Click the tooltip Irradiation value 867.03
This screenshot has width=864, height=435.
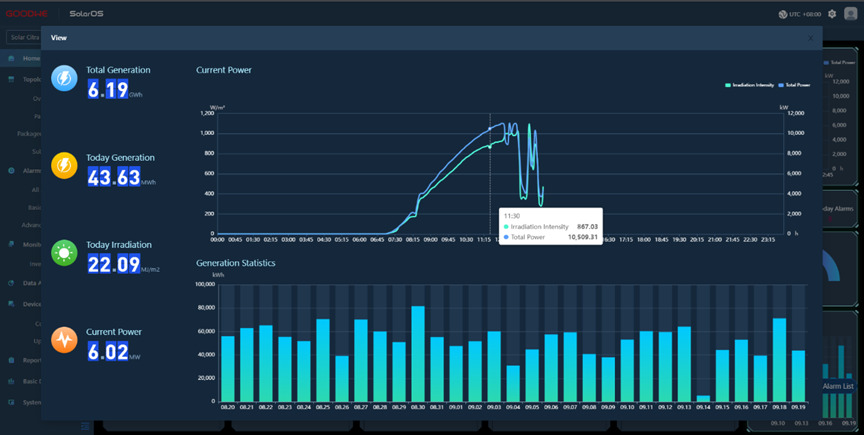pos(587,227)
